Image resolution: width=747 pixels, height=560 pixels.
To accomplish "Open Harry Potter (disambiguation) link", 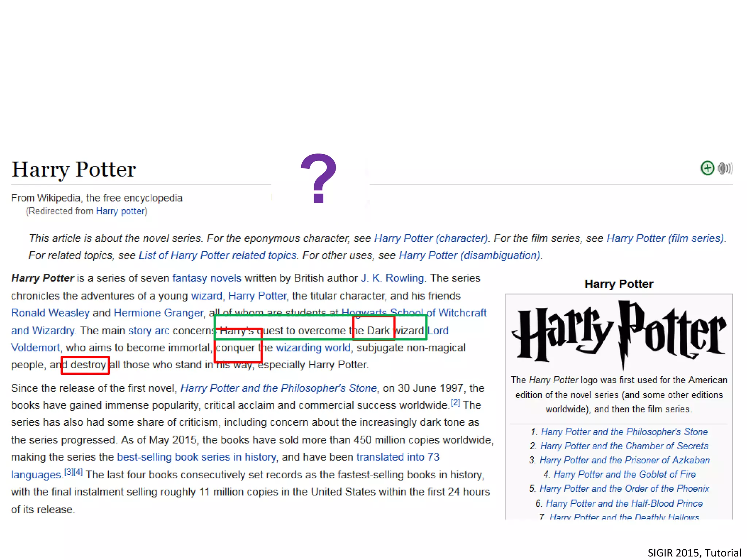I will click(469, 255).
